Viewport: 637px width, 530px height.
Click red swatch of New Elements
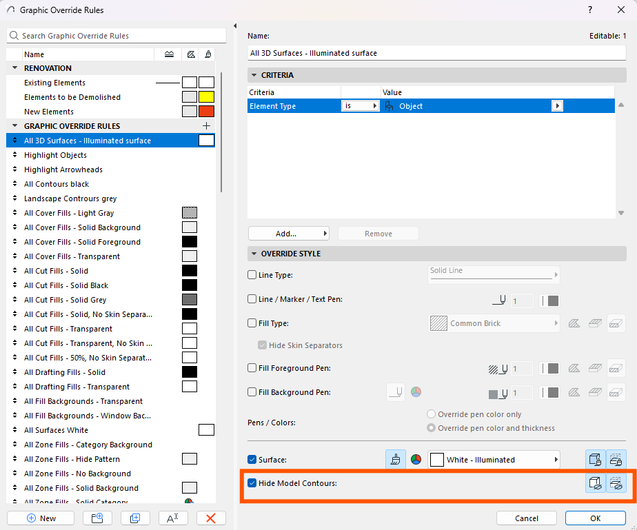pos(206,111)
